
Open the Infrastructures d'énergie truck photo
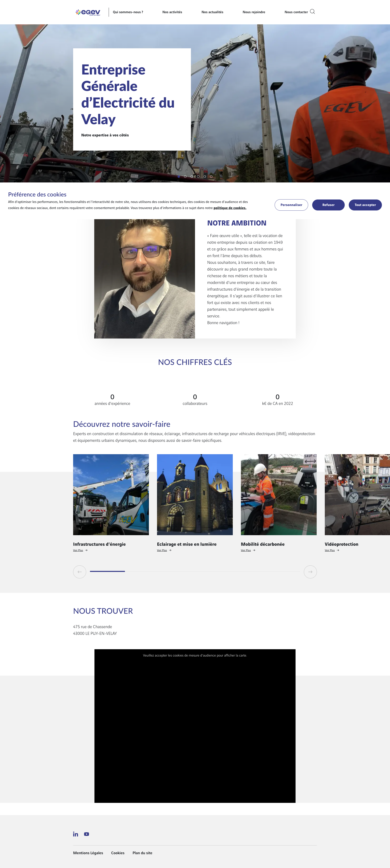coord(111,495)
